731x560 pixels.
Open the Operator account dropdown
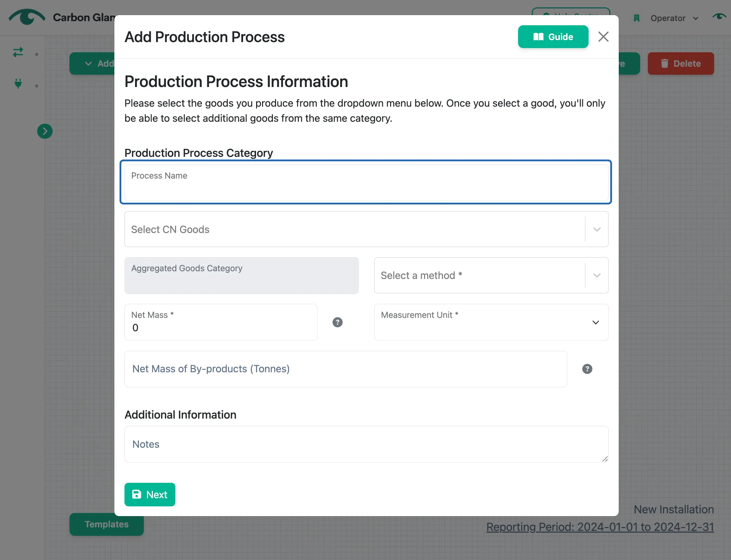tap(675, 18)
